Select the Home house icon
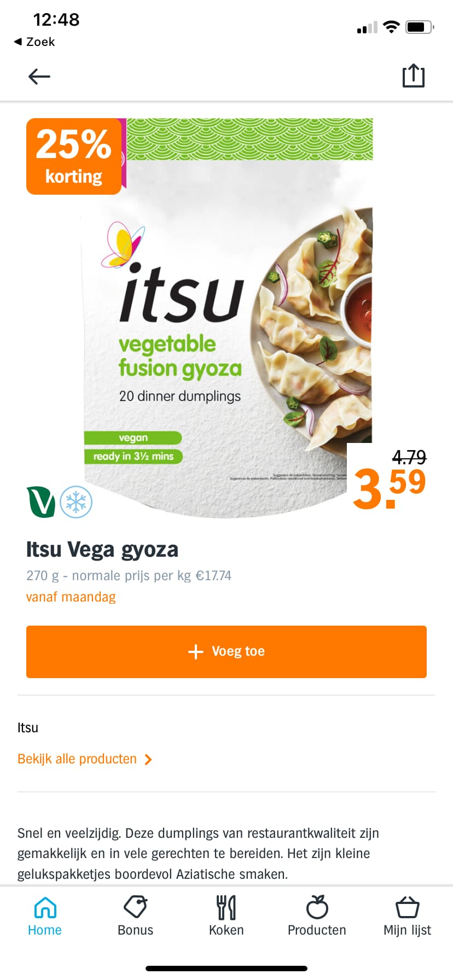Image resolution: width=453 pixels, height=980 pixels. point(45,907)
